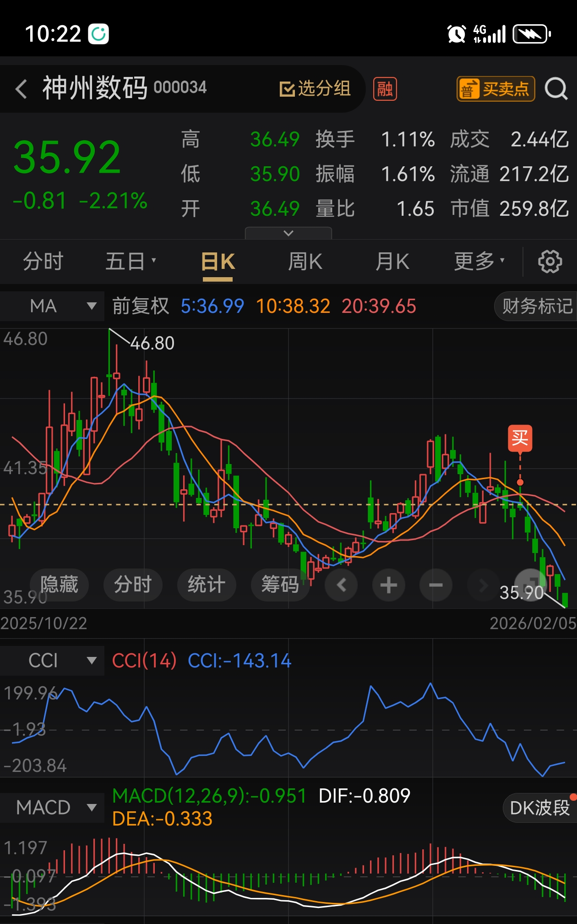577x924 pixels.
Task: Tap 隐藏 to hide chart toolbar
Action: pyautogui.click(x=59, y=585)
